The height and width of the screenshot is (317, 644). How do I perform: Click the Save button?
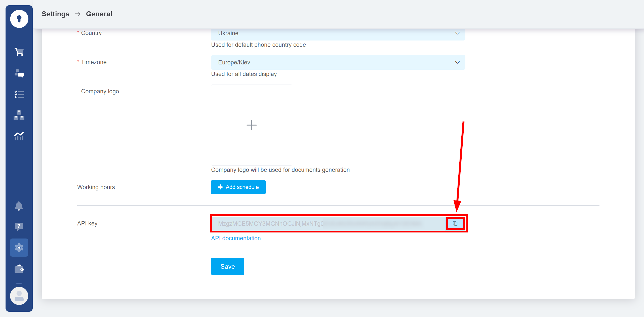click(227, 266)
